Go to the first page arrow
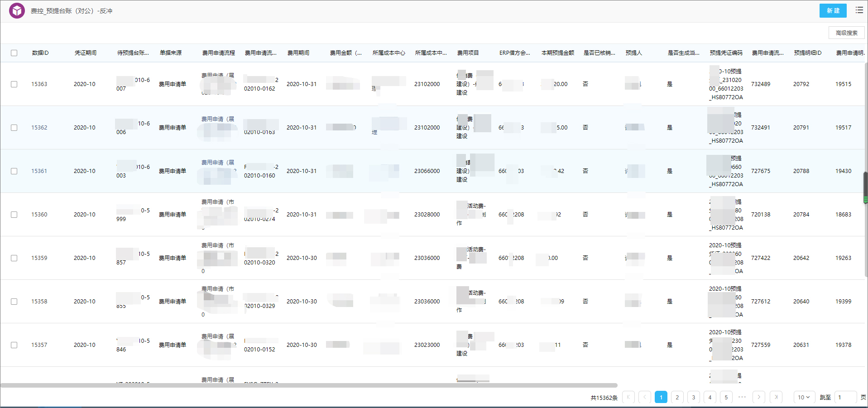 tap(628, 397)
